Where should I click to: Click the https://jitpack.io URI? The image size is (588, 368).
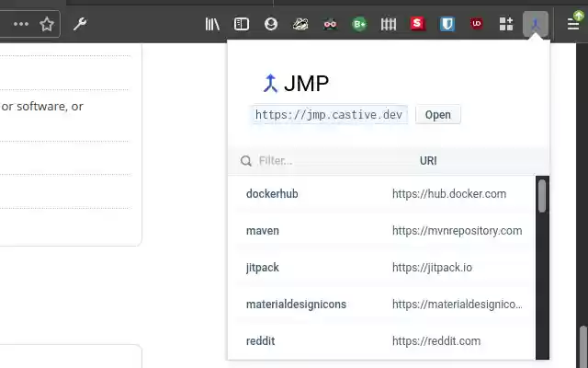[x=432, y=268]
